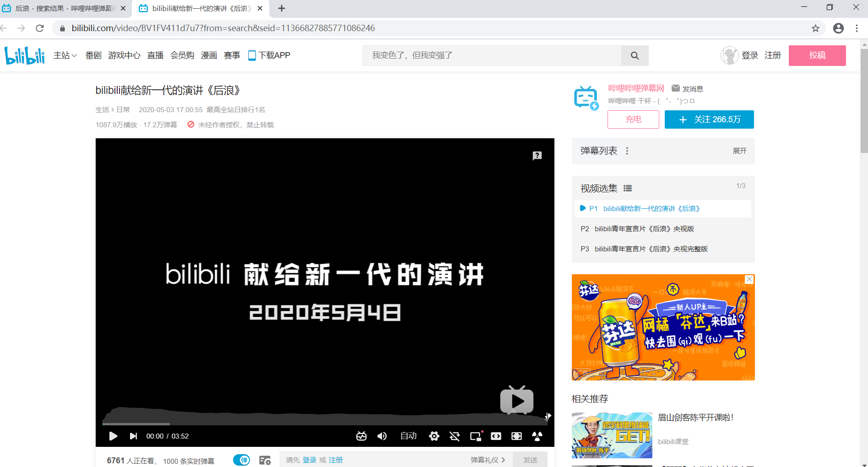The width and height of the screenshot is (868, 467).
Task: Follow uploader with 关注 button
Action: tap(709, 119)
